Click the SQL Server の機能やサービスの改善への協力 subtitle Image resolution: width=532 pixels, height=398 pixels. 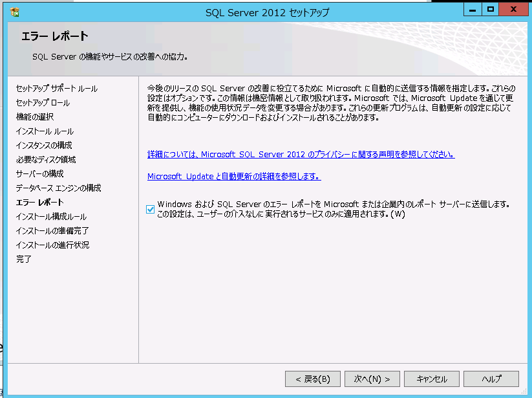110,57
